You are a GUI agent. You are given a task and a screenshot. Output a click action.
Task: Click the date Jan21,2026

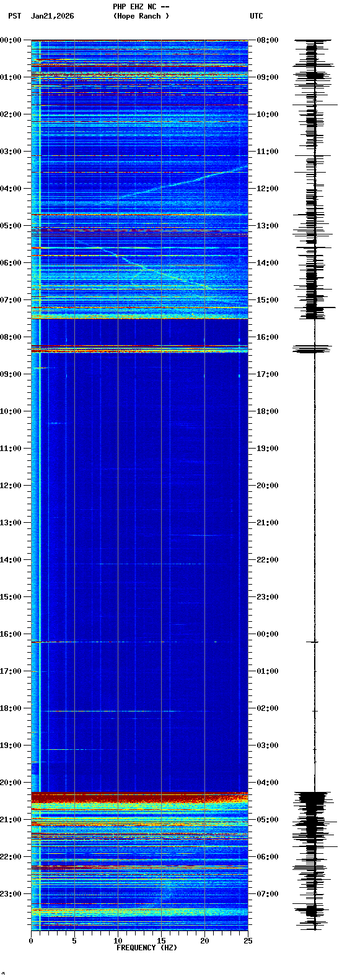53,16
